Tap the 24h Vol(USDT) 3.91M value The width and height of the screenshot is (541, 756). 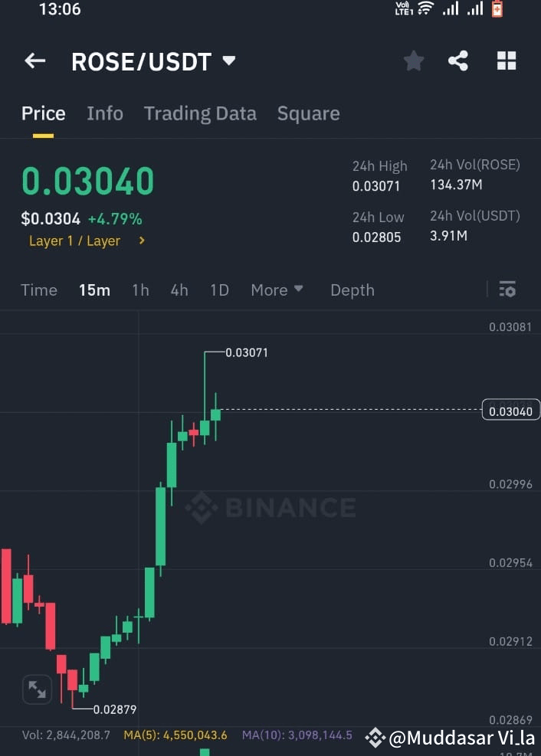coord(448,236)
